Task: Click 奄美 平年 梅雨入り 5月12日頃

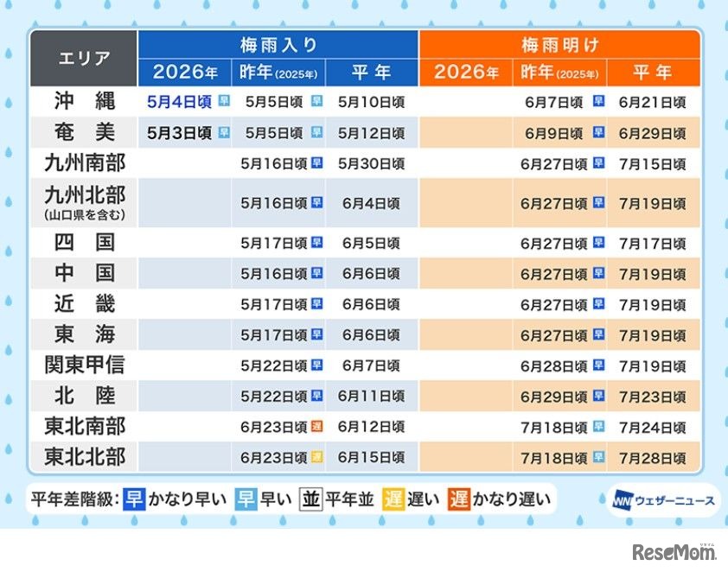Action: point(372,134)
